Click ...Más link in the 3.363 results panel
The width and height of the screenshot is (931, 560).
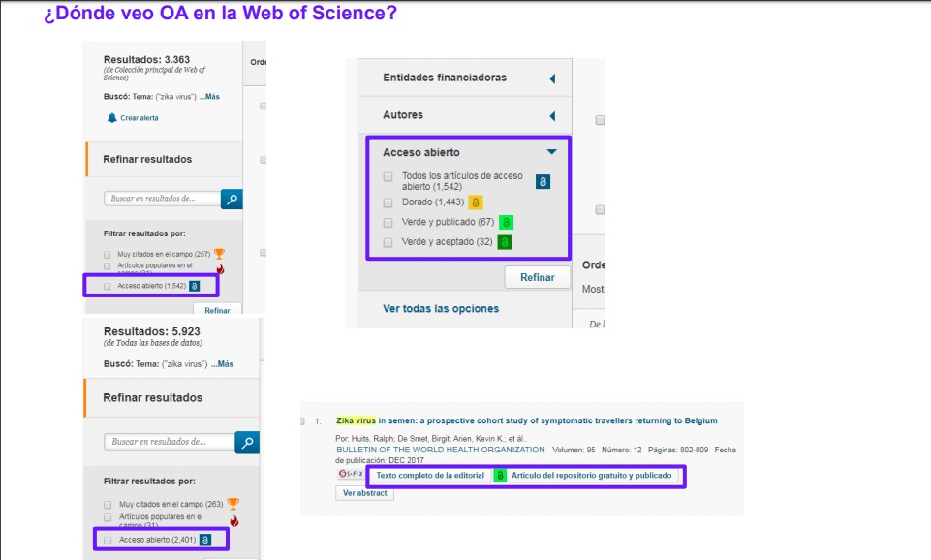pyautogui.click(x=209, y=96)
